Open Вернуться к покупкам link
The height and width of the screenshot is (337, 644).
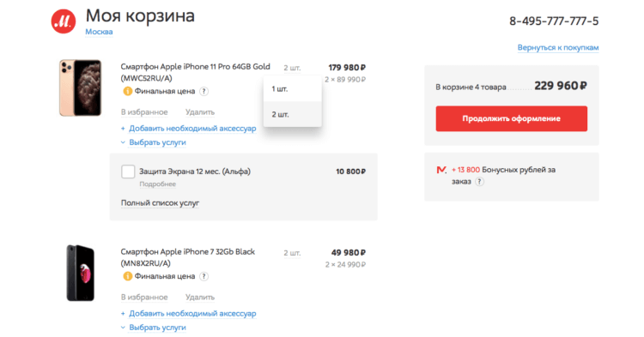click(x=558, y=47)
